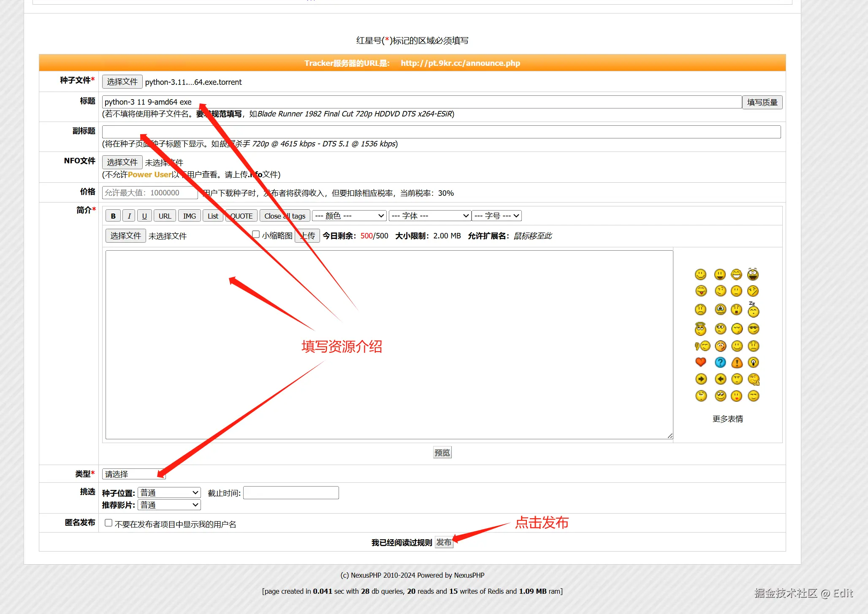The width and height of the screenshot is (868, 614).
Task: Toggle bold B formatting button
Action: pos(113,216)
